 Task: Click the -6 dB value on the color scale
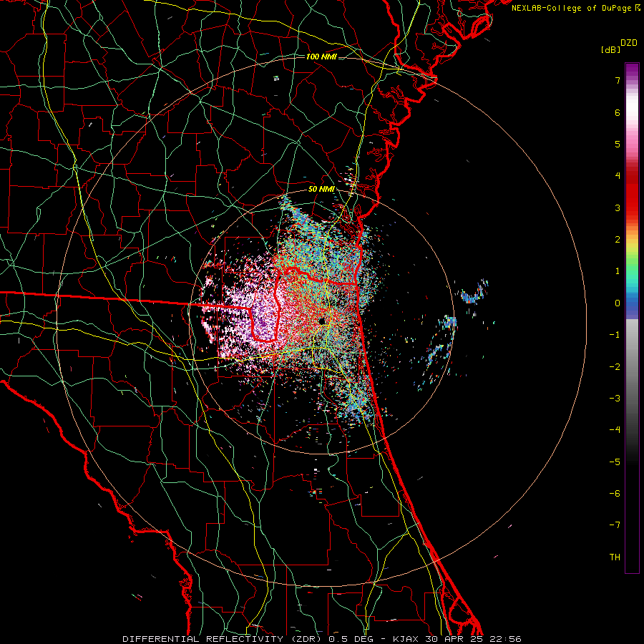click(615, 494)
